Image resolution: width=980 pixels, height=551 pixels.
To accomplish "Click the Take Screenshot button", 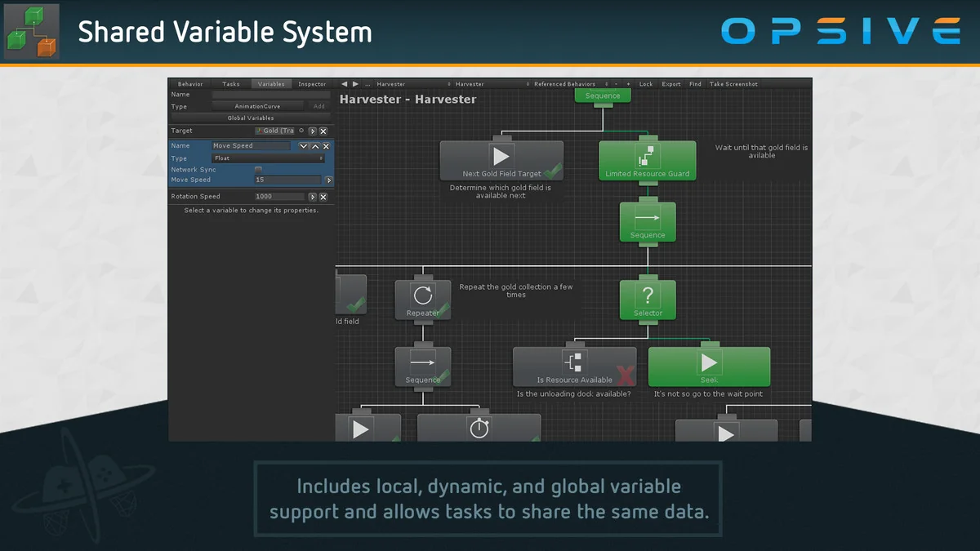I will click(733, 84).
